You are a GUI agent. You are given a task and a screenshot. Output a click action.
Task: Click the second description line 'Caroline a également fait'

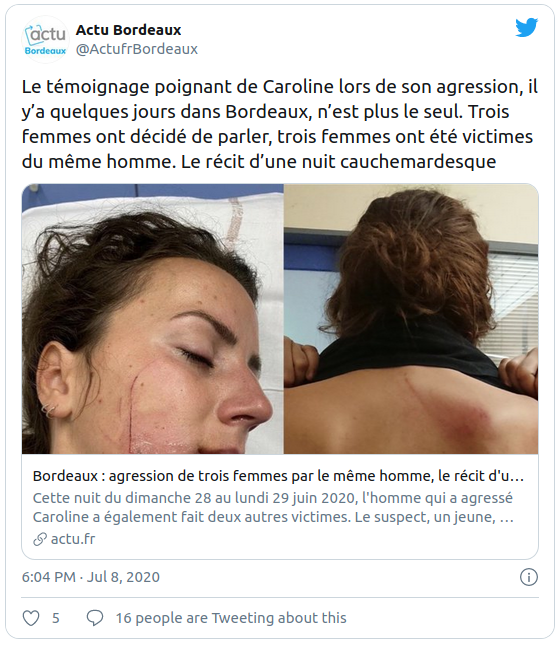point(273,517)
